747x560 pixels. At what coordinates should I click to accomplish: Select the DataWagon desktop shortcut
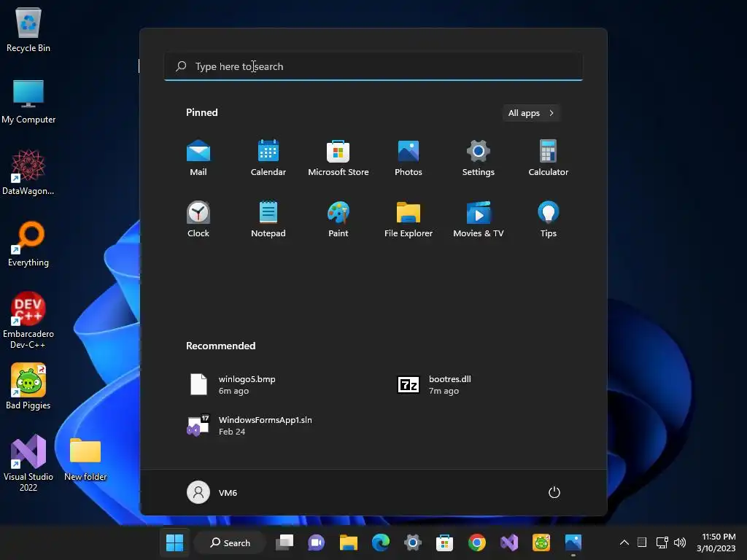coord(28,172)
